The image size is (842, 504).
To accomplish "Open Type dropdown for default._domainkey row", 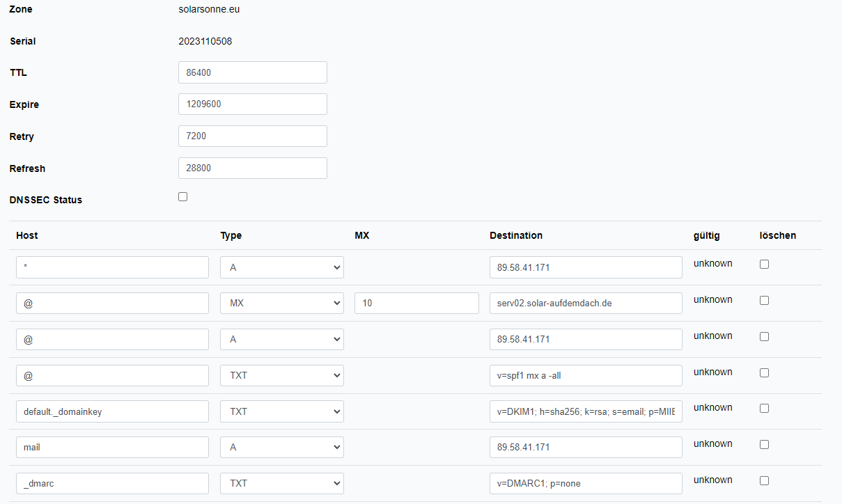I will 281,411.
